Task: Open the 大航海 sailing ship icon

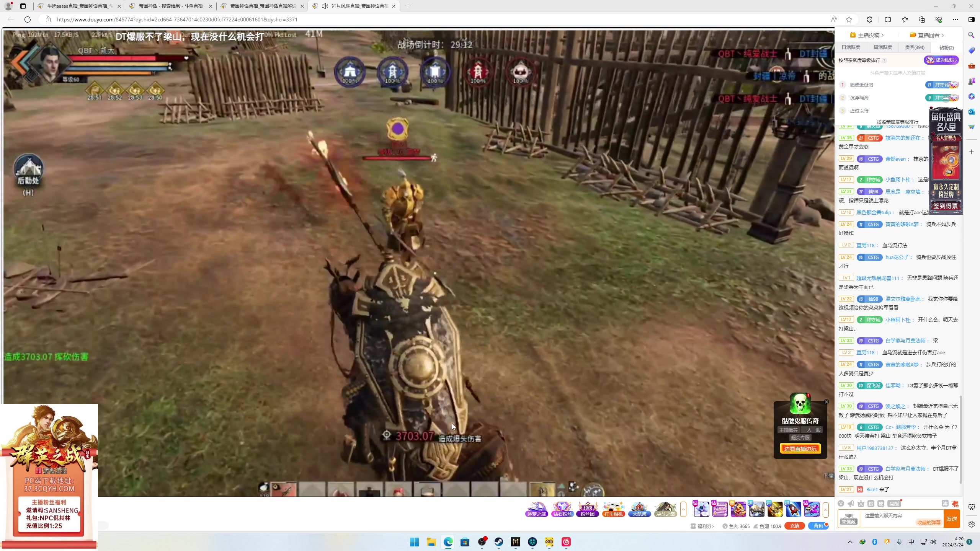Action: click(639, 509)
